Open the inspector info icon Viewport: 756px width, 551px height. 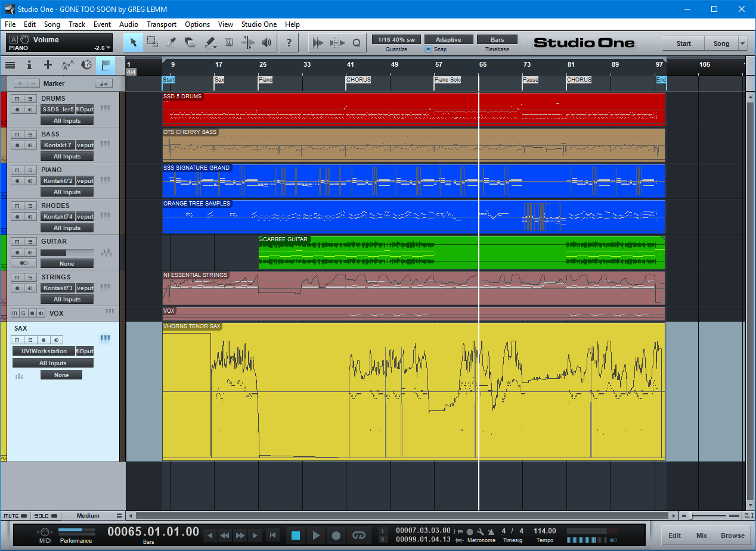click(29, 65)
